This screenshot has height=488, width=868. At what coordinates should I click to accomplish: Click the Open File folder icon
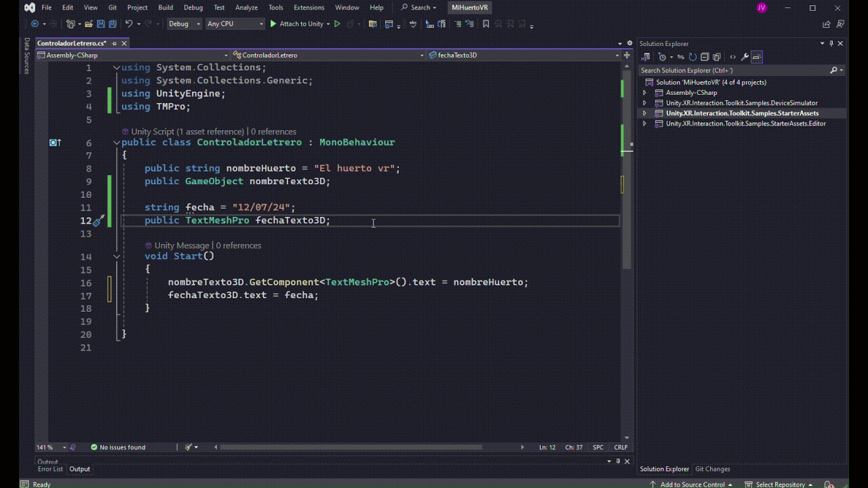[88, 24]
